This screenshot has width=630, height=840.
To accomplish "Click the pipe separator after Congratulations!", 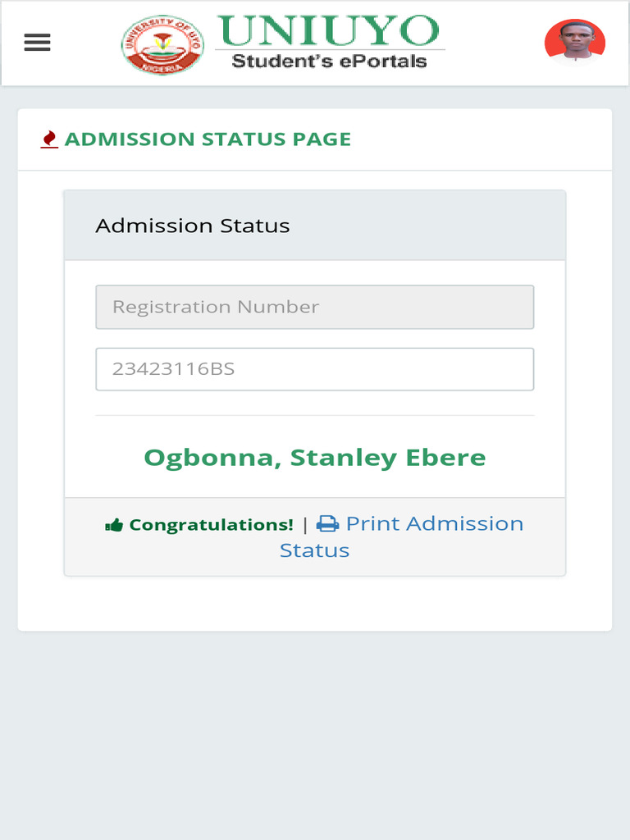I will coord(305,525).
